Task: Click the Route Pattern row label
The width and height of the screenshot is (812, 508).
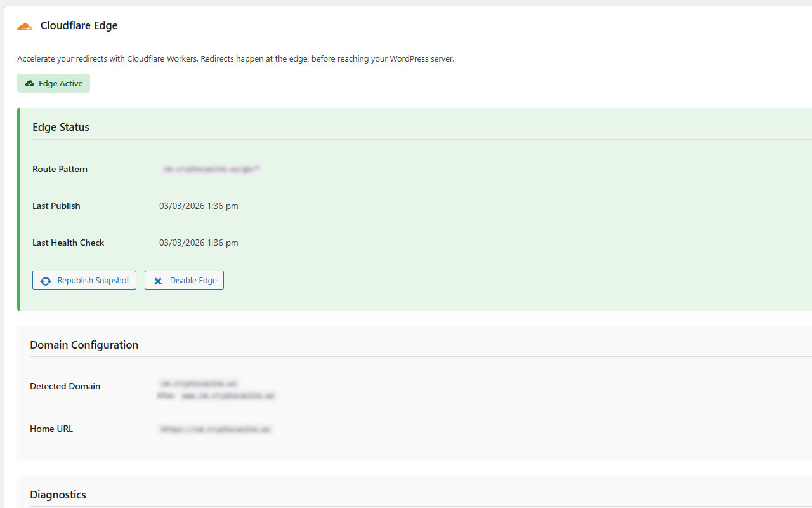Action: pyautogui.click(x=60, y=169)
